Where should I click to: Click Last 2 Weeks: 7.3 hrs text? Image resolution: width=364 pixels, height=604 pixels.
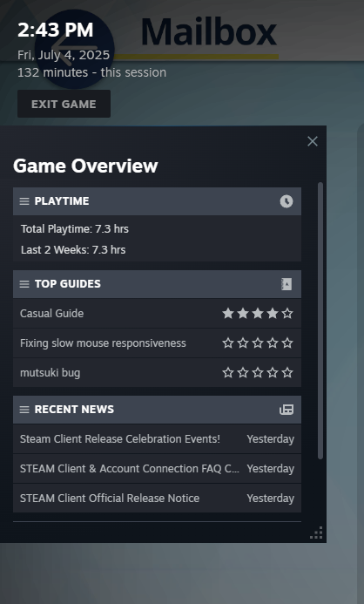click(x=73, y=250)
